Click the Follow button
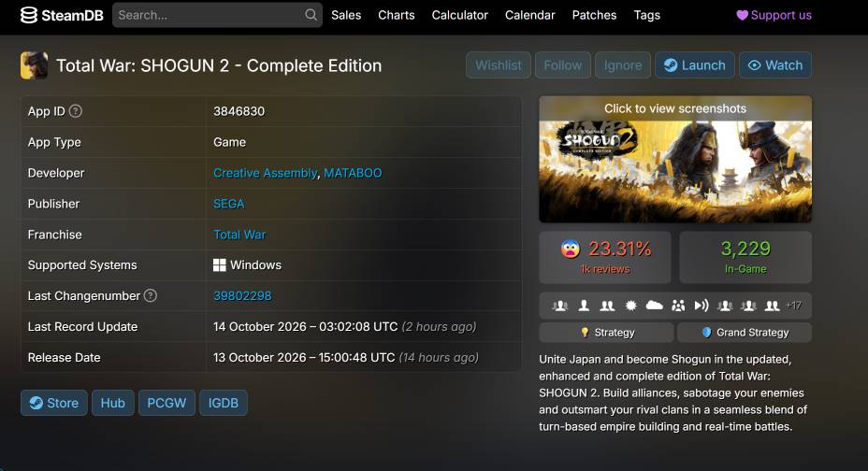 pos(562,65)
